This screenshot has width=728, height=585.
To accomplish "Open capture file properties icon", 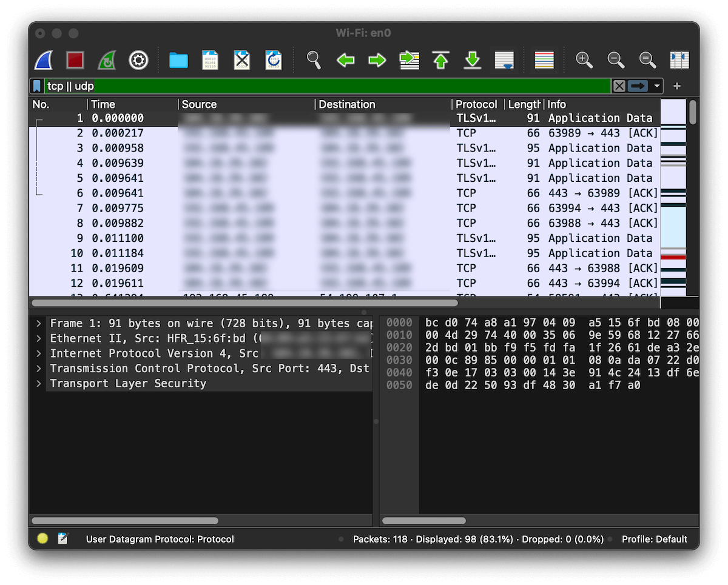I will click(63, 538).
